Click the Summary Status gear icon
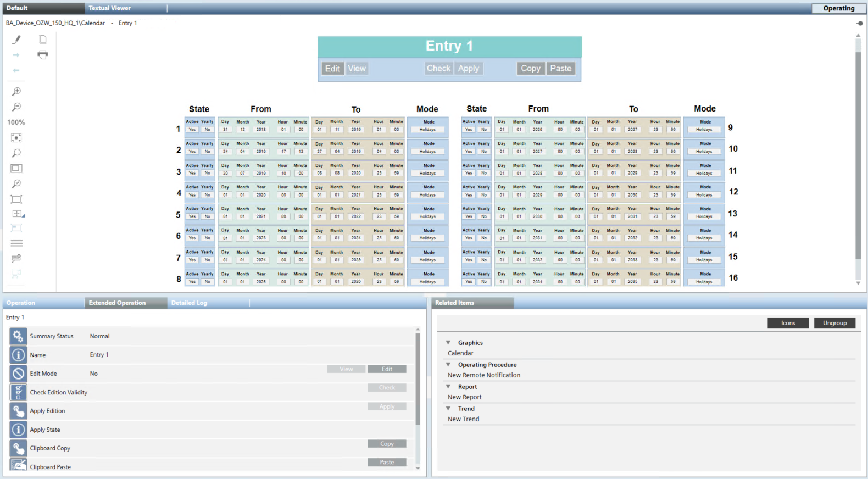868x479 pixels. [x=18, y=336]
